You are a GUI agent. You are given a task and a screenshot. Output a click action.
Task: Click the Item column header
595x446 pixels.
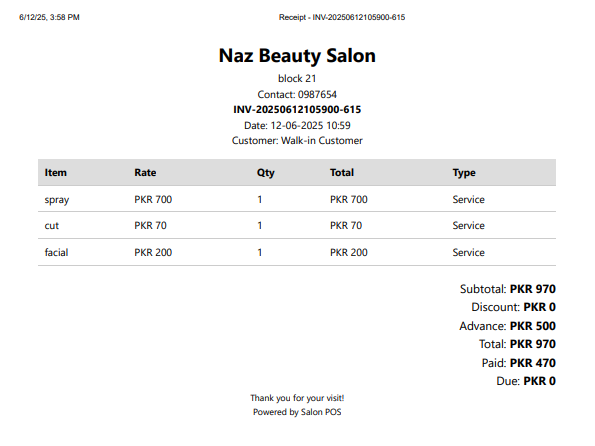click(55, 173)
